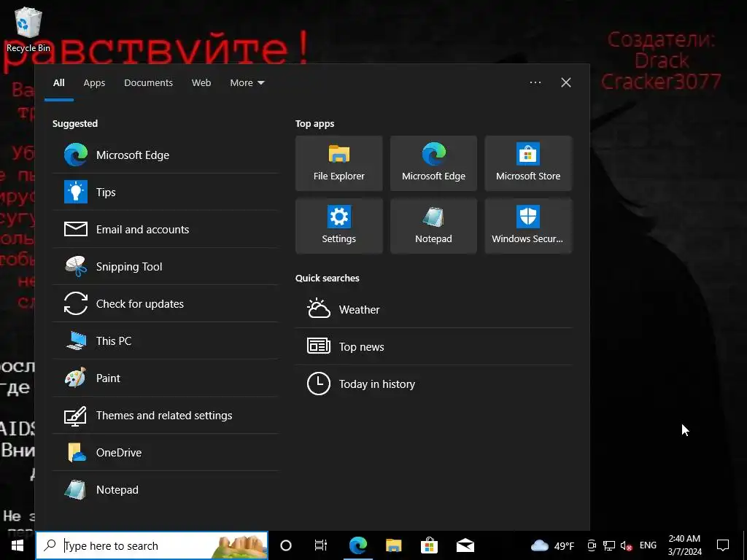This screenshot has width=747, height=560.
Task: Open the network status tray icon
Action: point(609,545)
